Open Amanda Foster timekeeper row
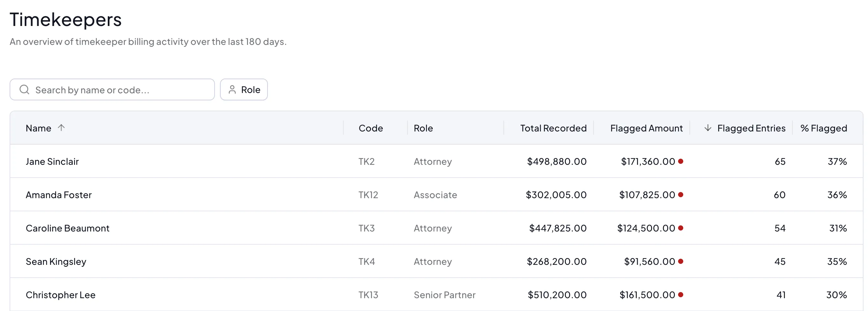This screenshot has width=868, height=311. [436, 194]
